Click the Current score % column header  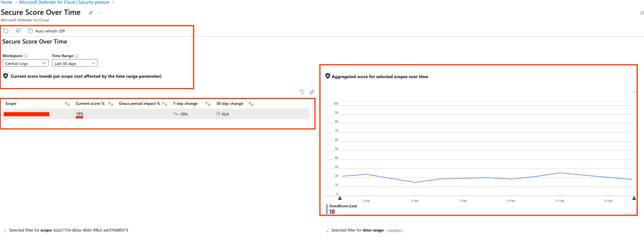pos(90,104)
